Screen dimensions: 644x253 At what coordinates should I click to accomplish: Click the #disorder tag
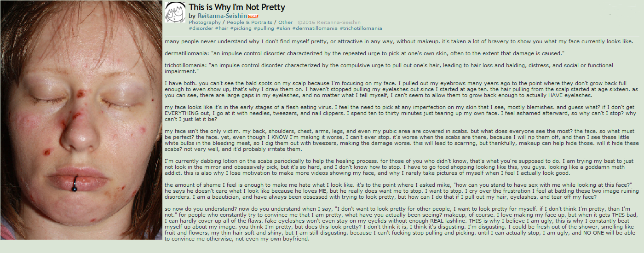coord(201,28)
